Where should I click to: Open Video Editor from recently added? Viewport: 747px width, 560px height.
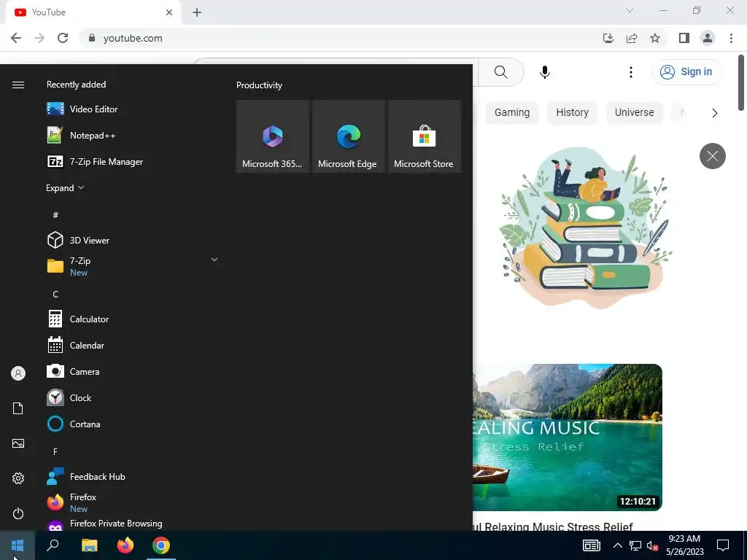[x=131, y=109]
